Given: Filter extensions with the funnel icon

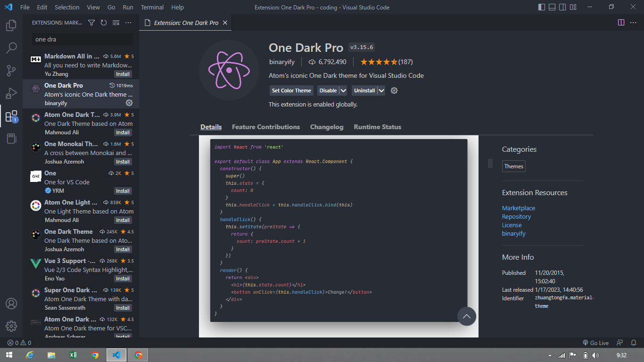Looking at the screenshot, I should (91, 23).
